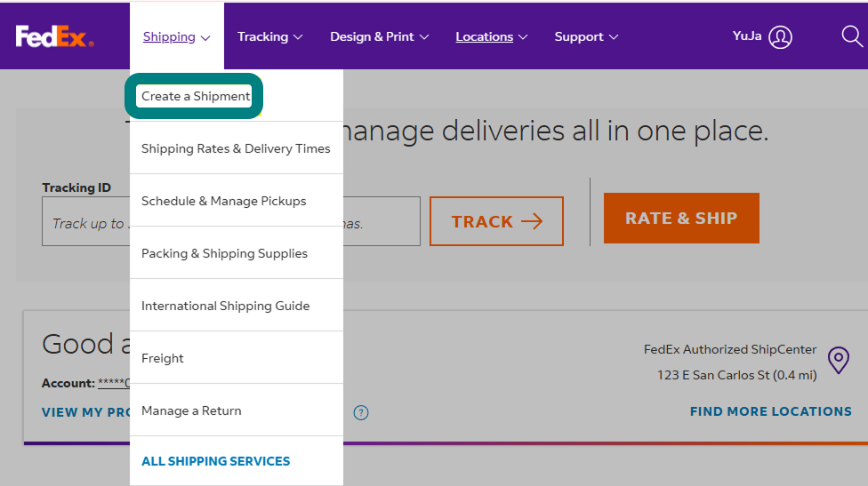Click the FedEx logo
Image resolution: width=868 pixels, height=486 pixels.
pos(54,36)
